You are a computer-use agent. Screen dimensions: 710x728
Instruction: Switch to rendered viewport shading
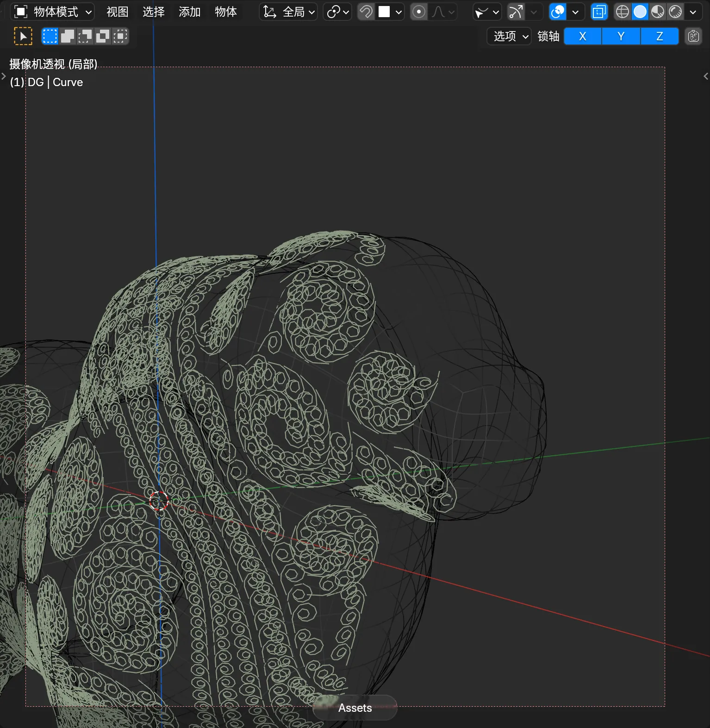[675, 12]
